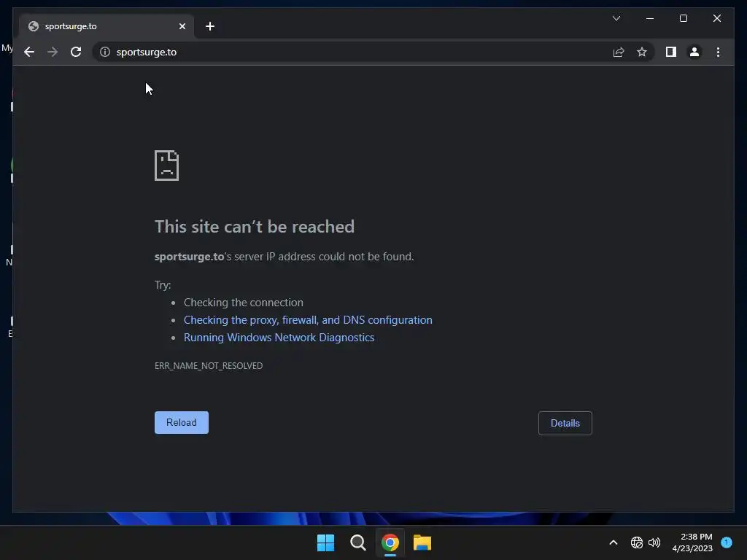
Task: Open the clock showing 2:38 PM
Action: click(x=692, y=542)
